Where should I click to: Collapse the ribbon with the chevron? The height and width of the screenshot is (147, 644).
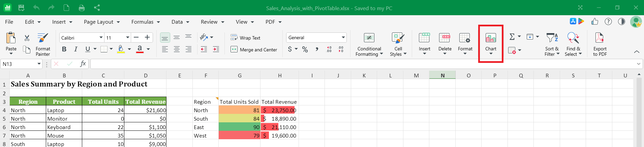[637, 52]
